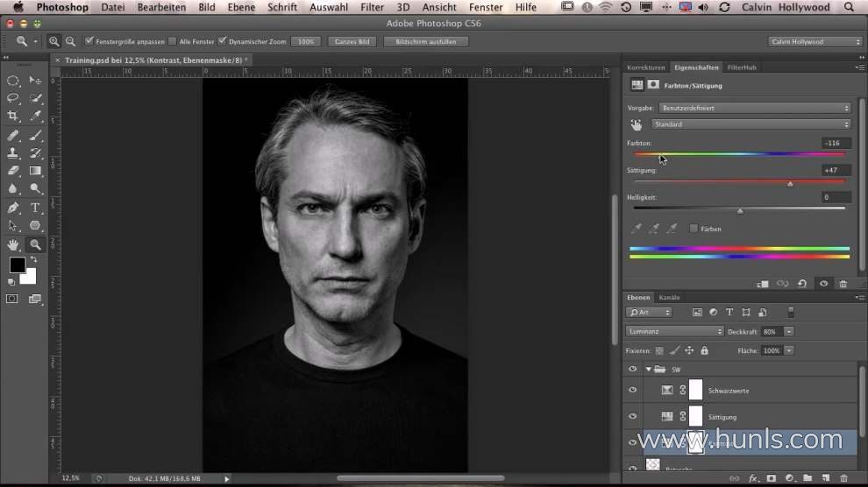868x487 pixels.
Task: Click the zoom in icon in options bar
Action: [x=53, y=41]
